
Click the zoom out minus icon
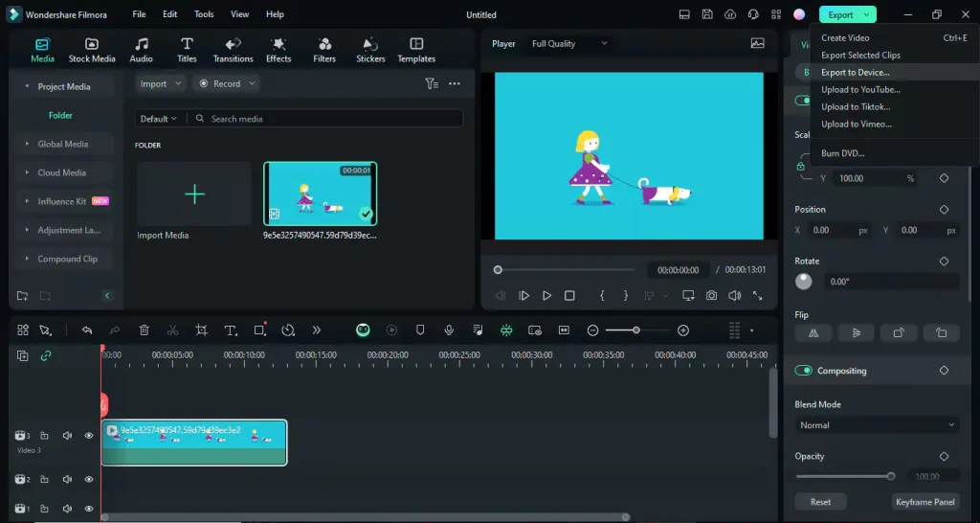(x=593, y=330)
